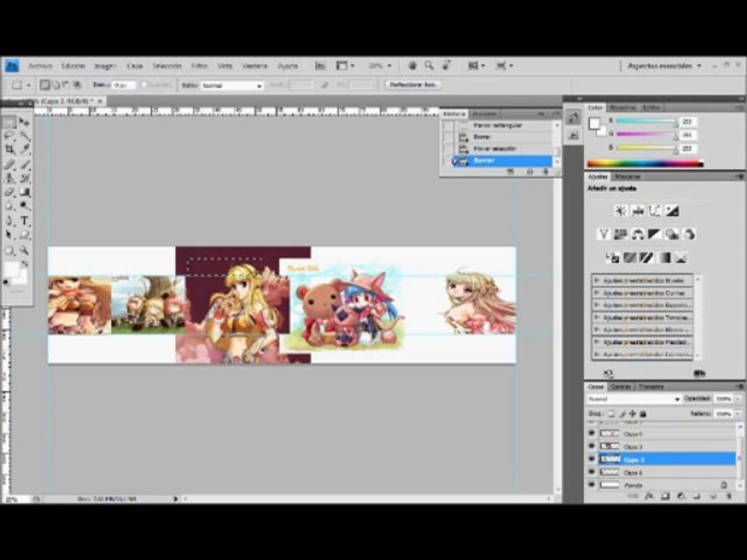Select the Eyedropper tool
Image resolution: width=747 pixels, height=560 pixels.
pyautogui.click(x=24, y=149)
